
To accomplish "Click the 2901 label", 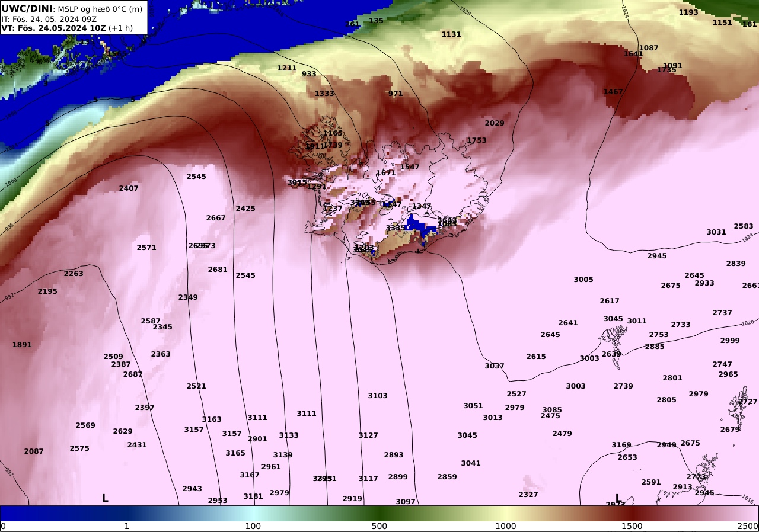I will pyautogui.click(x=257, y=439).
